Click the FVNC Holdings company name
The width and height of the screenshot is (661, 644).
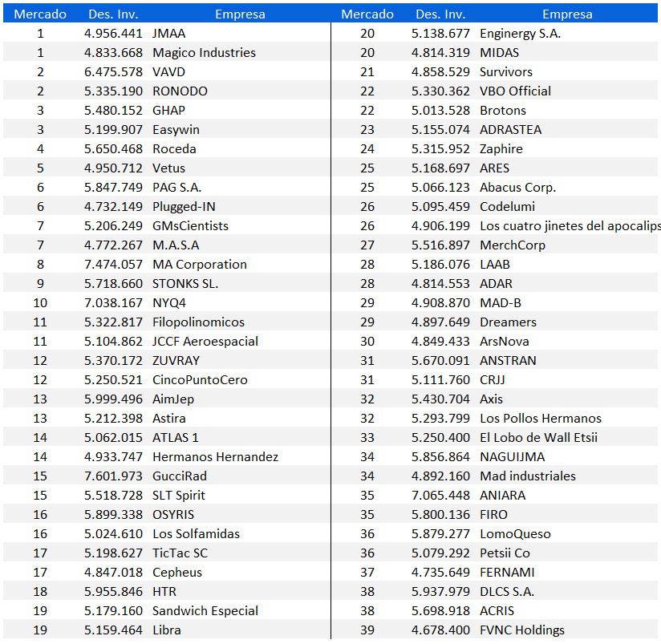pyautogui.click(x=522, y=630)
